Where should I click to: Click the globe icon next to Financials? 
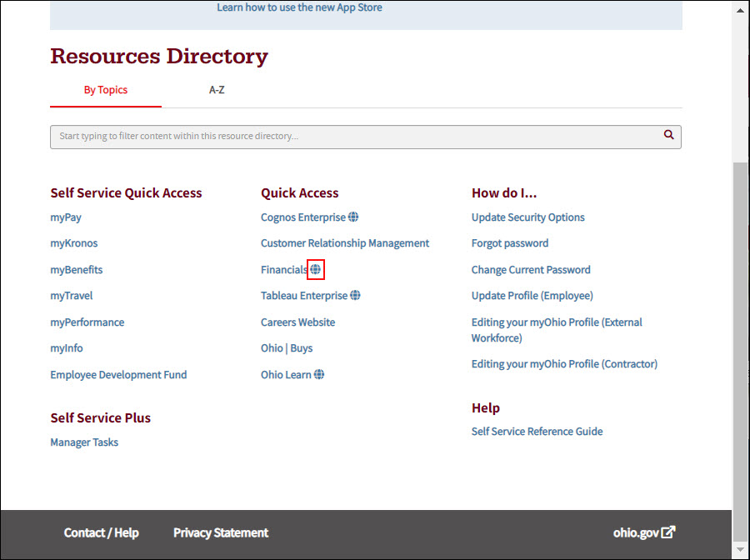(315, 269)
